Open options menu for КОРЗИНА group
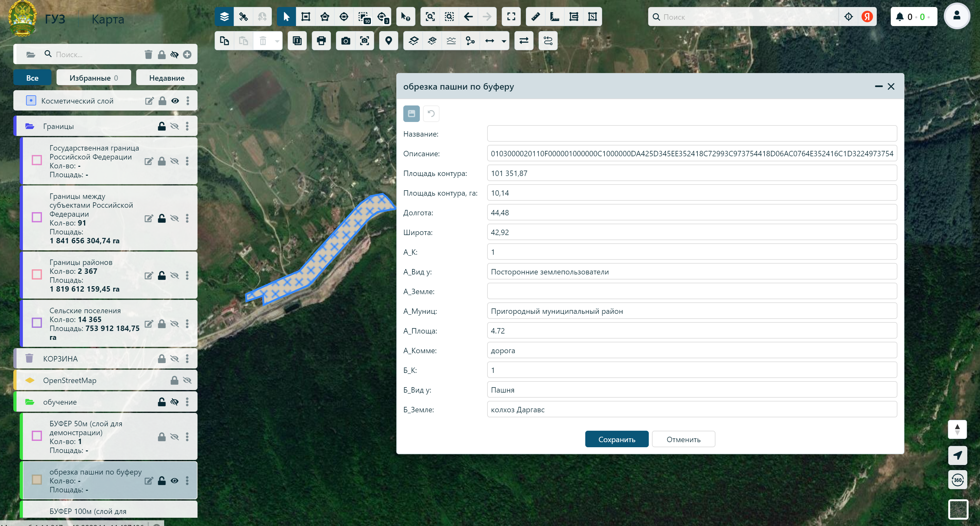980x526 pixels. click(187, 359)
